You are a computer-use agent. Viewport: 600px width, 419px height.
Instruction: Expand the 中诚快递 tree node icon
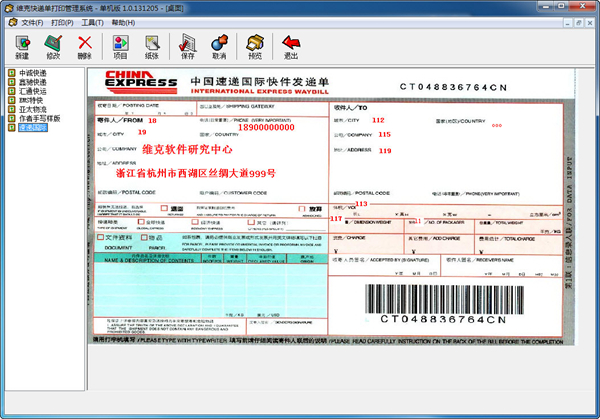point(12,73)
